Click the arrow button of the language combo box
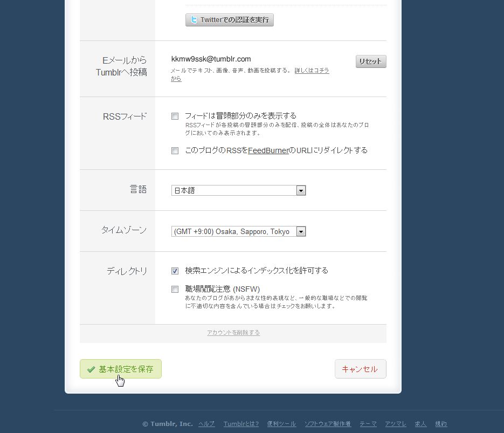504x433 pixels. [x=301, y=190]
